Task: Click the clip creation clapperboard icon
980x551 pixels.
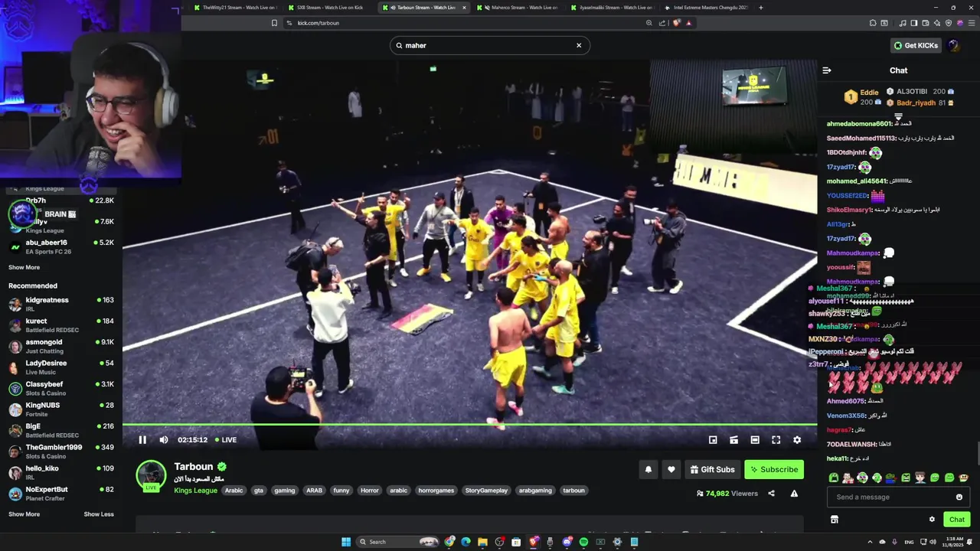Action: pyautogui.click(x=733, y=439)
